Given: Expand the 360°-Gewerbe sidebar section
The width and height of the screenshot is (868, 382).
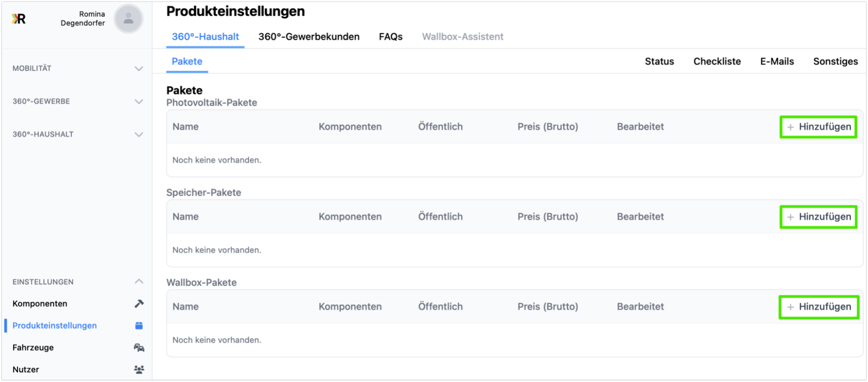Looking at the screenshot, I should point(139,101).
